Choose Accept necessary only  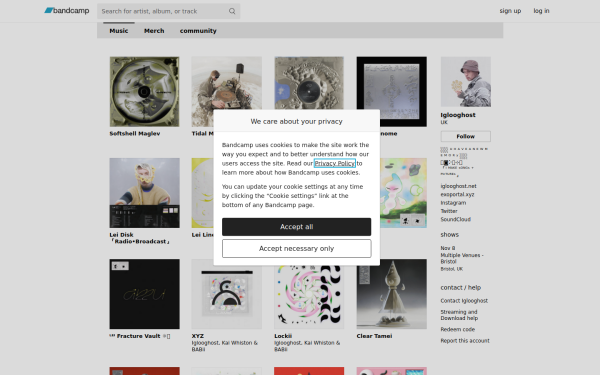click(x=297, y=248)
